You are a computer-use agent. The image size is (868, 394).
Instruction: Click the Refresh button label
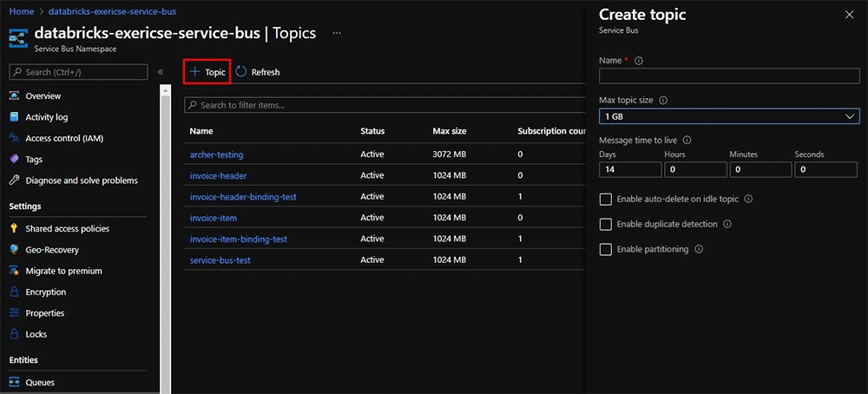[266, 72]
